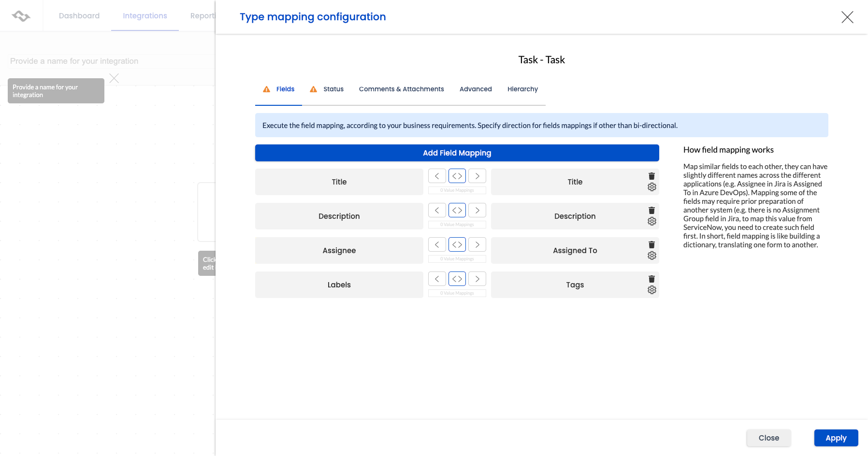868x456 pixels.
Task: Select the Labels field box
Action: (339, 285)
